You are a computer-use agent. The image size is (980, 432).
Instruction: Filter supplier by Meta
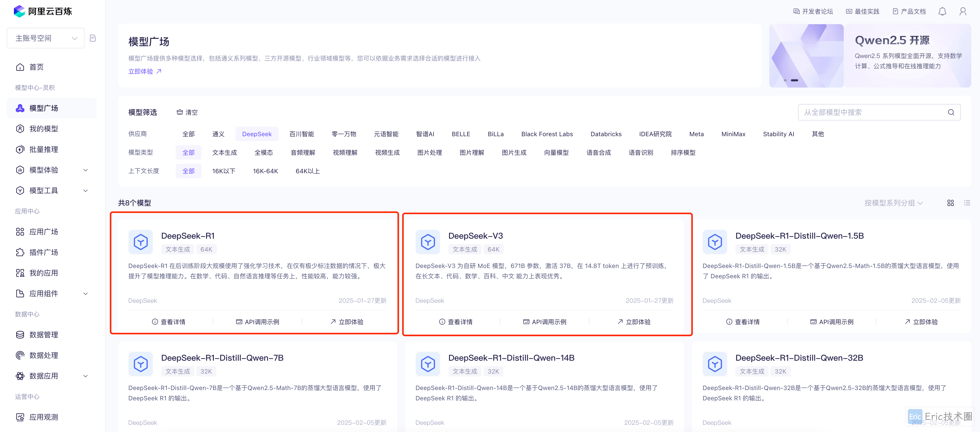[x=696, y=134]
